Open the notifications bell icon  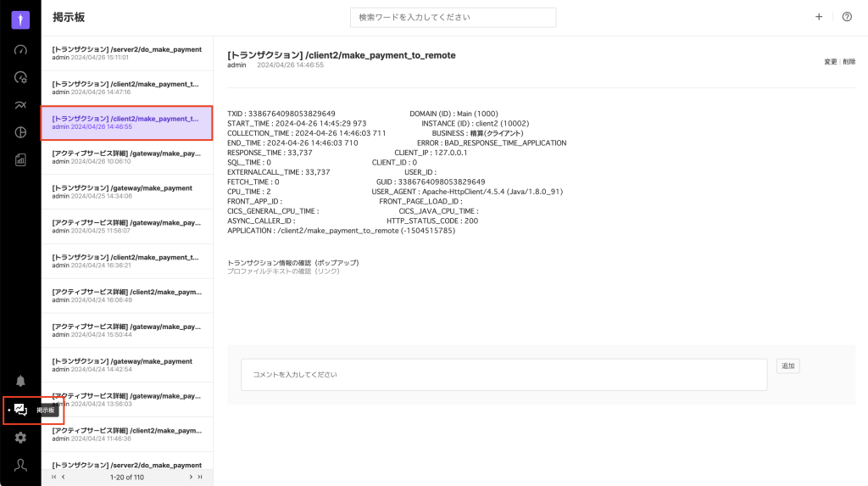[20, 381]
